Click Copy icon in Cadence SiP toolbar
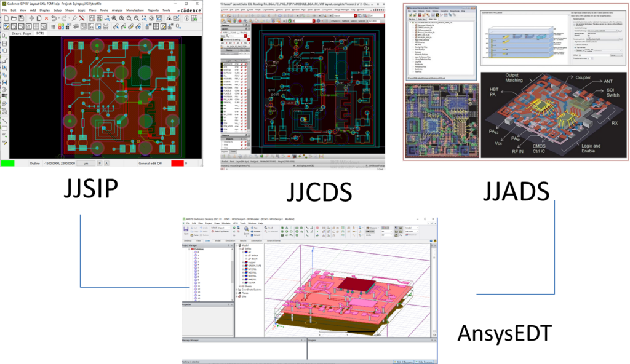The image size is (630, 364). [x=39, y=18]
